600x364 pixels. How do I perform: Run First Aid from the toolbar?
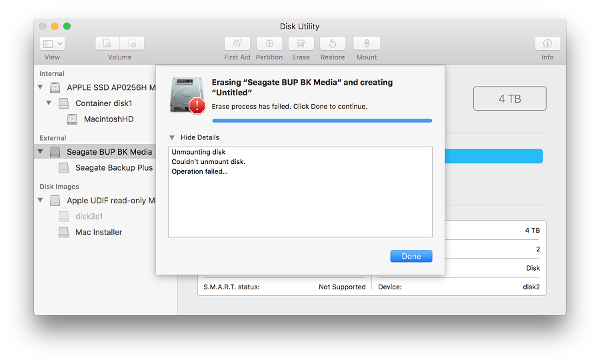click(237, 43)
